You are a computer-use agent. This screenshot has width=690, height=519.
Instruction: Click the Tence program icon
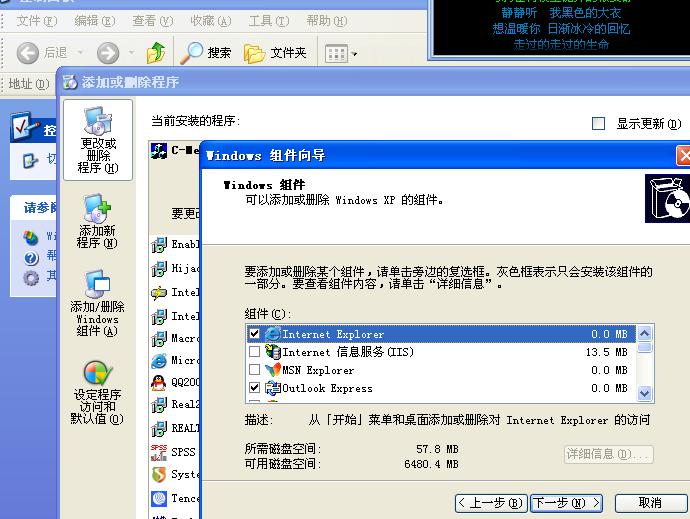coord(159,498)
